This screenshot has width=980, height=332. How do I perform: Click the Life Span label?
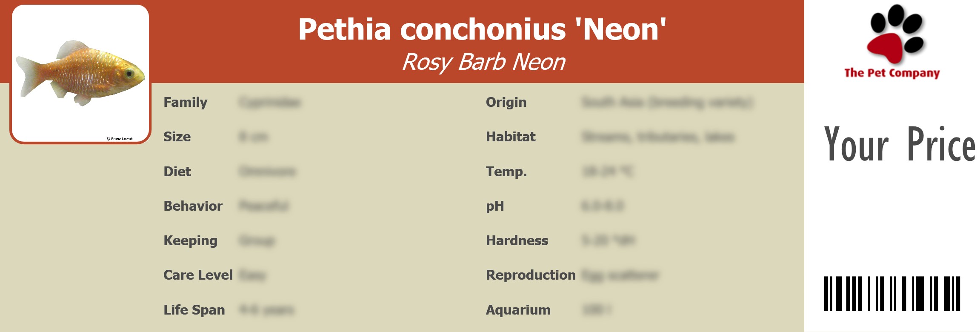194,310
